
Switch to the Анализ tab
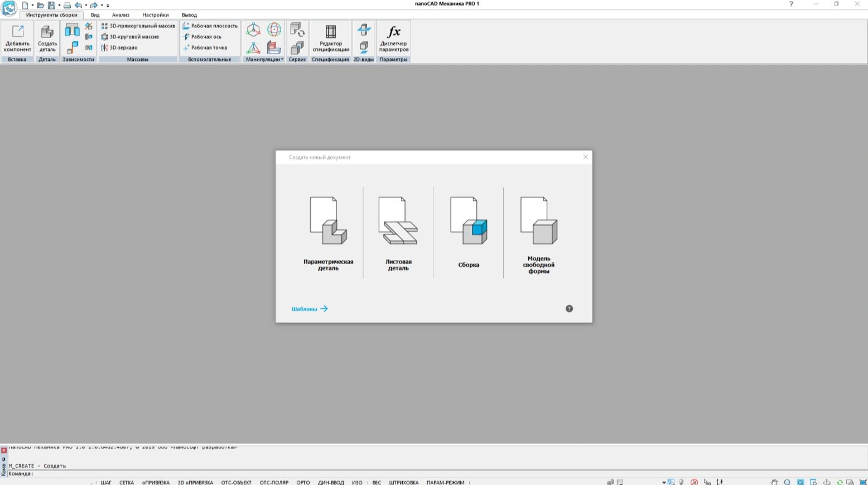120,15
